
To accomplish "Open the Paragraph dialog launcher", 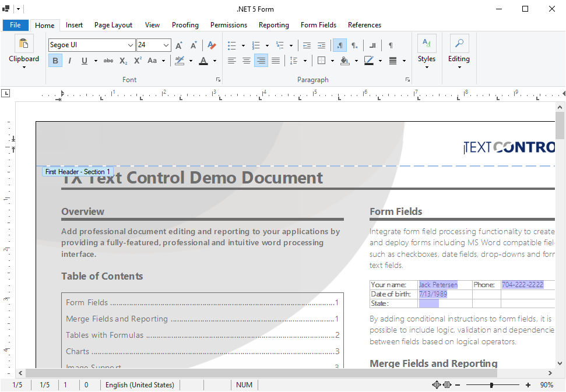I will 407,80.
